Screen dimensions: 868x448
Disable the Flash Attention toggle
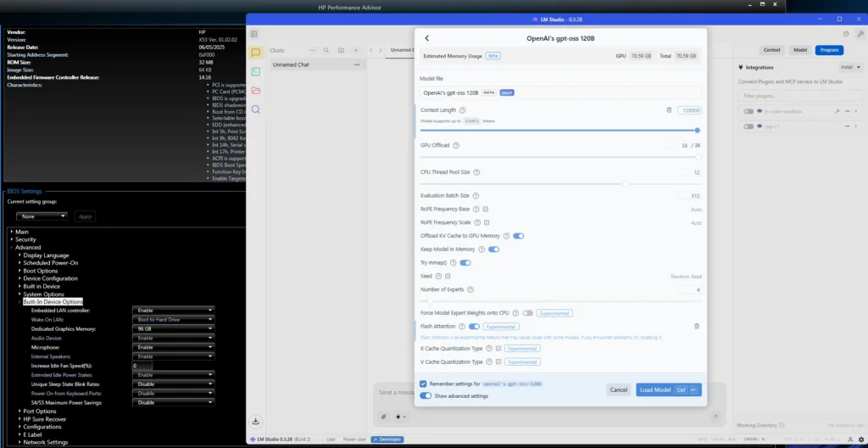474,327
